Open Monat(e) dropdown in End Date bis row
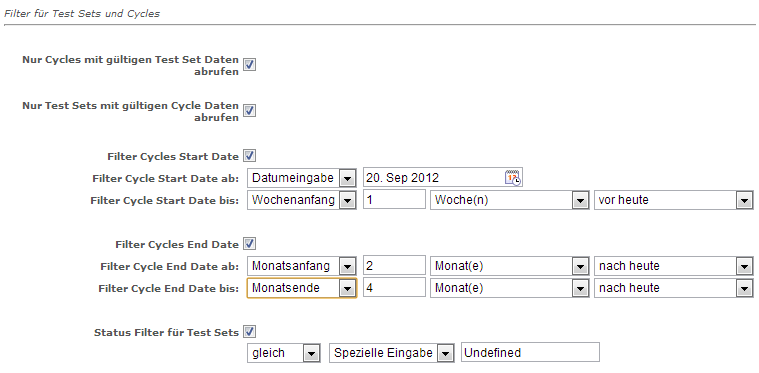The width and height of the screenshot is (759, 373). click(510, 288)
